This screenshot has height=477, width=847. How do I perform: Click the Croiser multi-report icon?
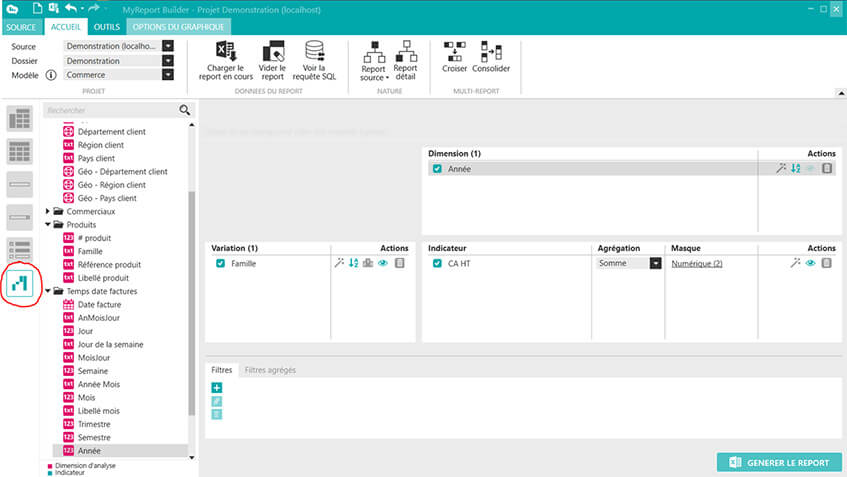tap(454, 57)
